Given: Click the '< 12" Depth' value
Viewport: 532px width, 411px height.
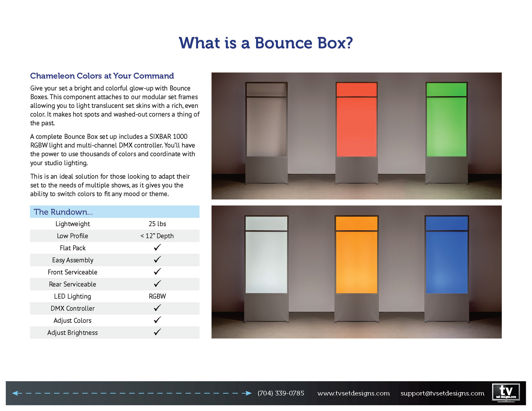Looking at the screenshot, I should pyautogui.click(x=157, y=236).
